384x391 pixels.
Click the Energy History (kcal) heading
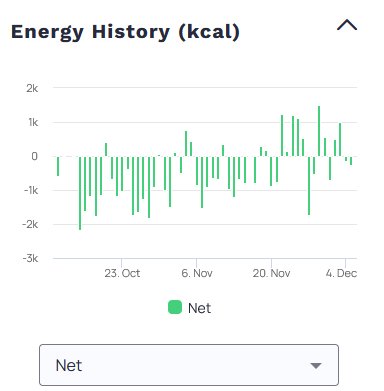tap(125, 32)
